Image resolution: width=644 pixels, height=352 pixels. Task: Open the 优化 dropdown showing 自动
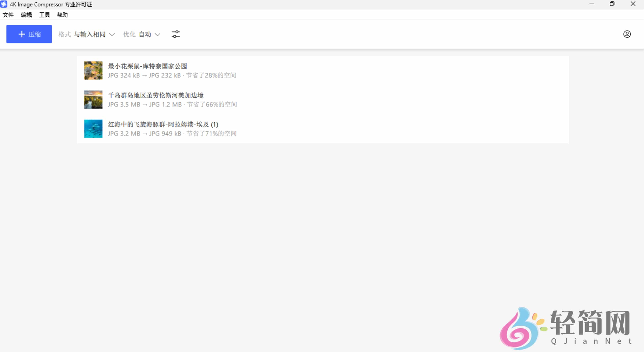coord(141,34)
